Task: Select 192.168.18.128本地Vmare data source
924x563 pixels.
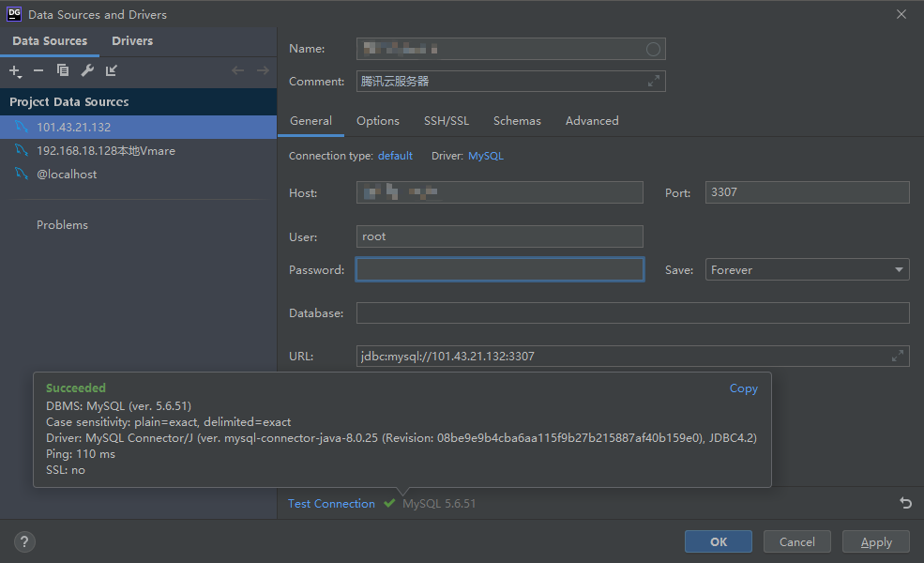Action: (x=138, y=150)
